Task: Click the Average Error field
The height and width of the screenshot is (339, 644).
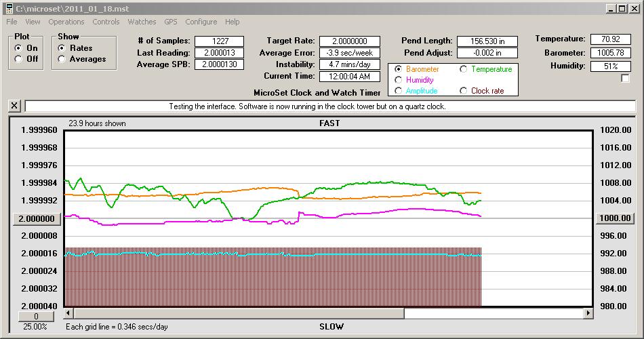Action: pos(350,53)
